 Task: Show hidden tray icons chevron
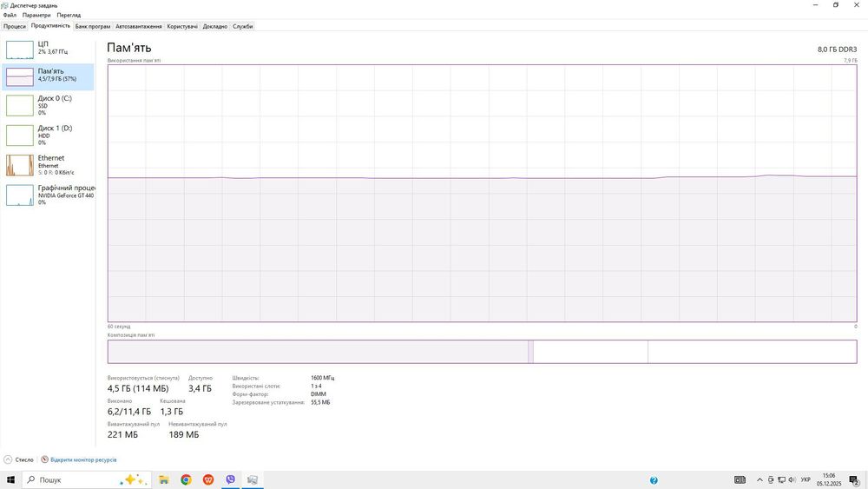[759, 480]
